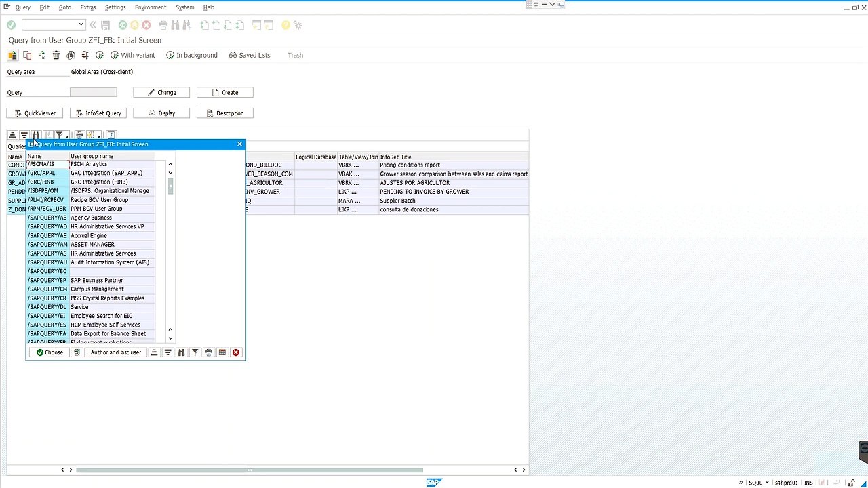
Task: Sort descending using the popup footer icon
Action: [168, 352]
